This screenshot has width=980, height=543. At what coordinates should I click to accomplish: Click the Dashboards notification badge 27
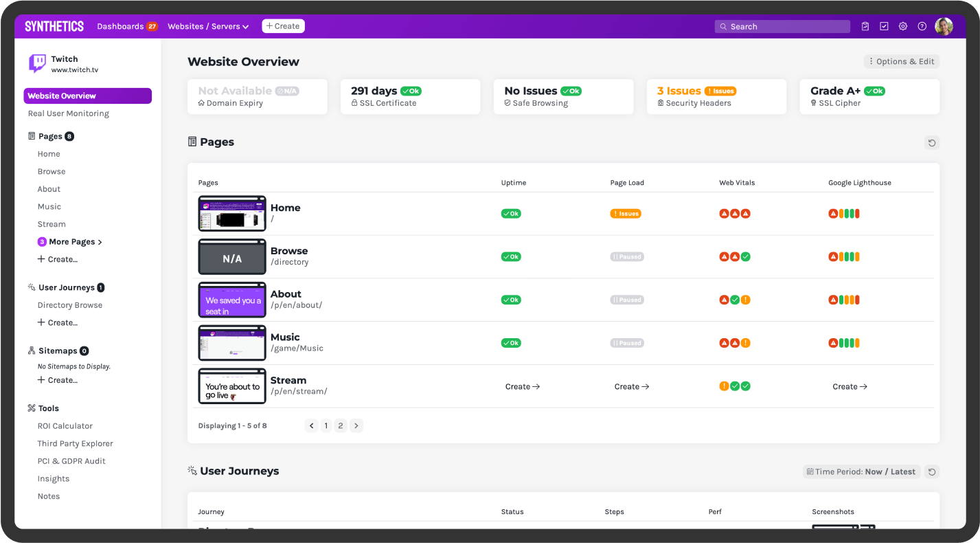pos(152,26)
